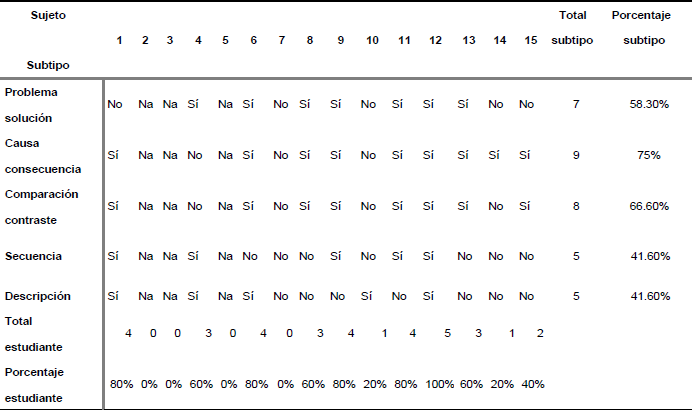Viewport: 693px width, 410px height.
Task: Click the "Descripción" row label
Action: (x=38, y=296)
